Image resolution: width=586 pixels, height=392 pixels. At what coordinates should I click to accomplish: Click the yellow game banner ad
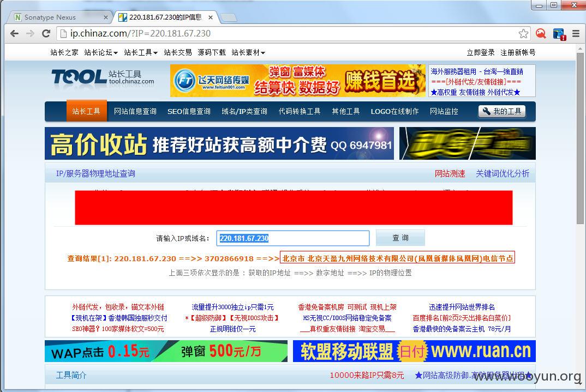pos(468,143)
